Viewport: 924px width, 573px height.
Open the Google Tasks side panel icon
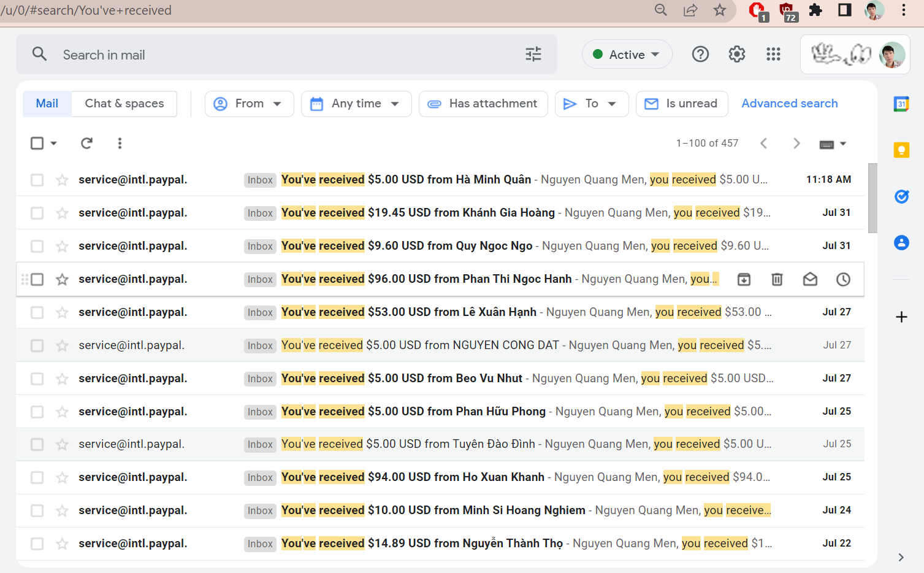coord(901,196)
